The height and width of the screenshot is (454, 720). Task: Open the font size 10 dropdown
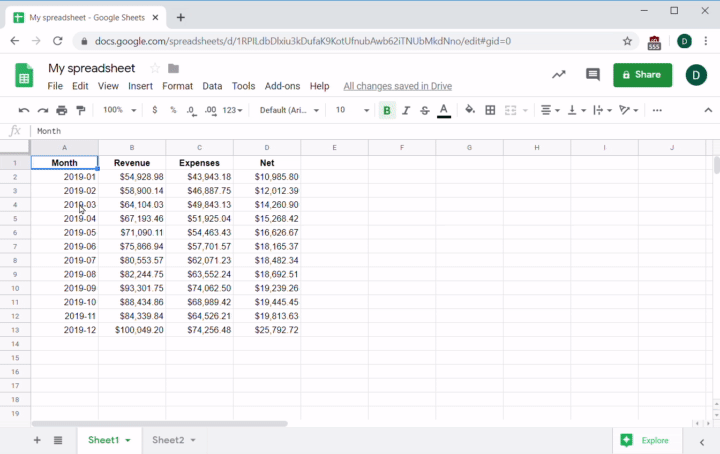click(x=352, y=110)
